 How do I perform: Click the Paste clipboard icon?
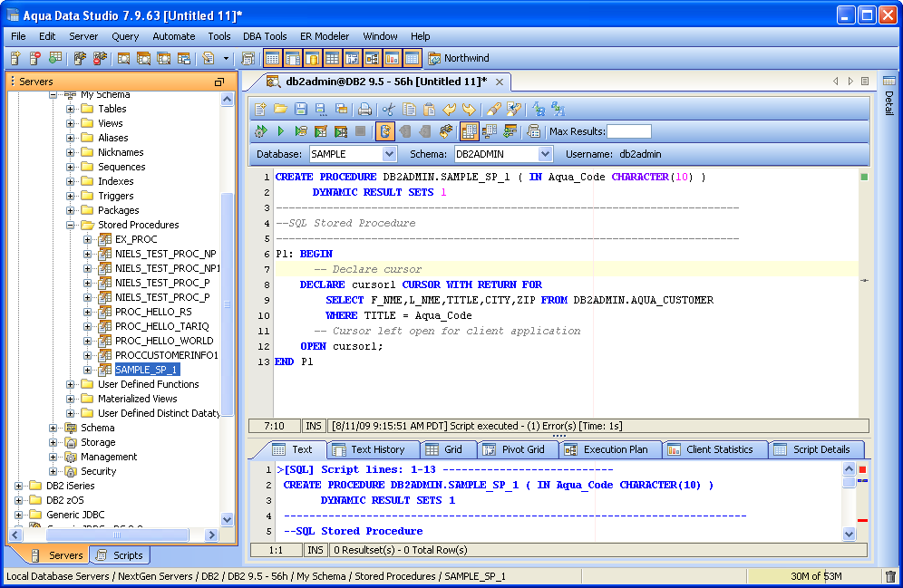pos(429,109)
